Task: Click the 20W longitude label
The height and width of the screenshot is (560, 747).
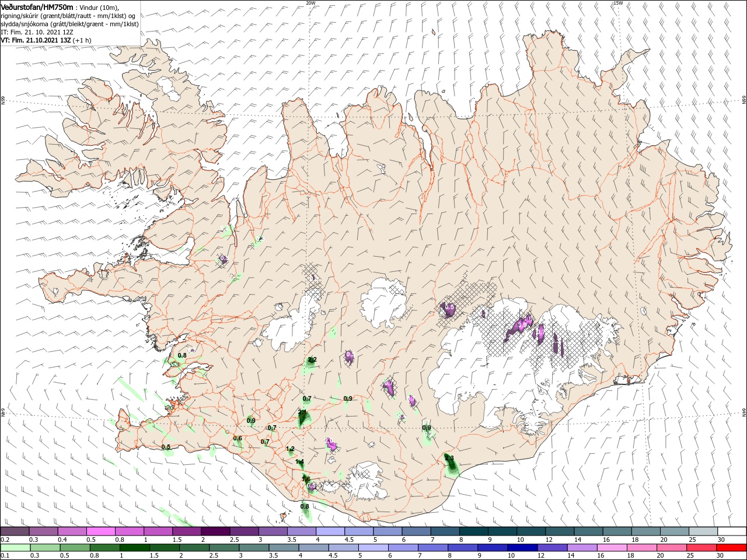Action: tap(310, 3)
